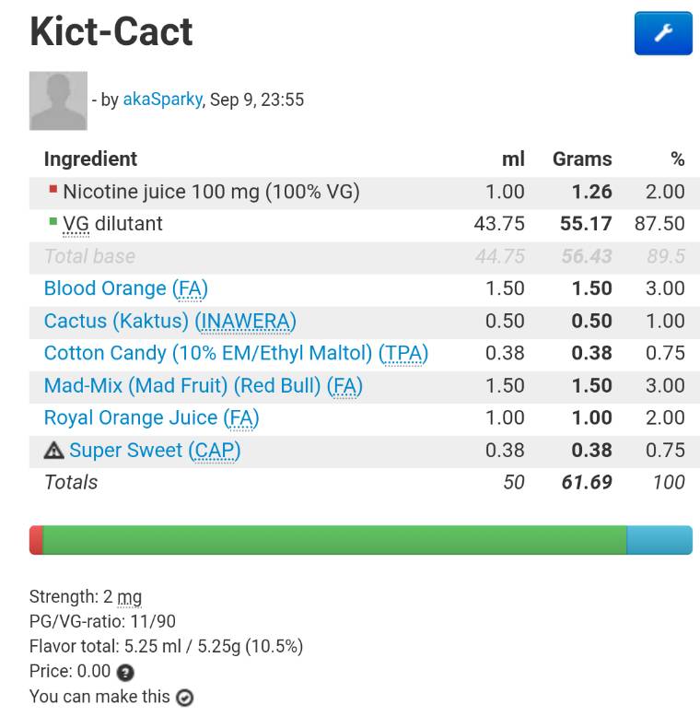This screenshot has height=728, width=700.
Task: Click the green VG dilutant marker square
Action: (x=53, y=222)
